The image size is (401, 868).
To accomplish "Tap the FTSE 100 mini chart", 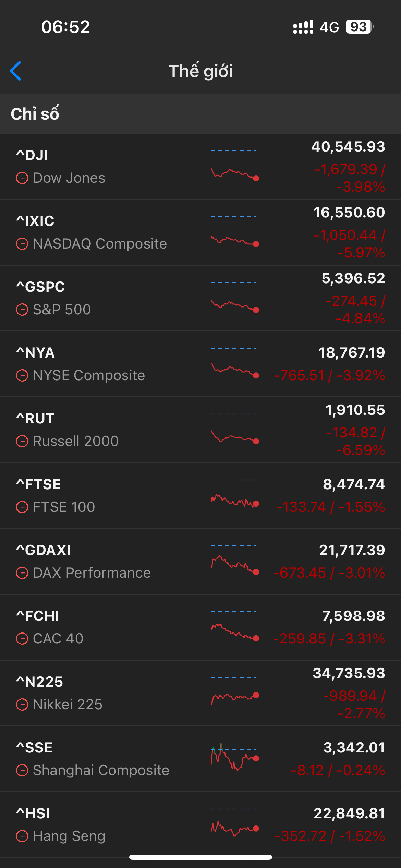I will [235, 501].
